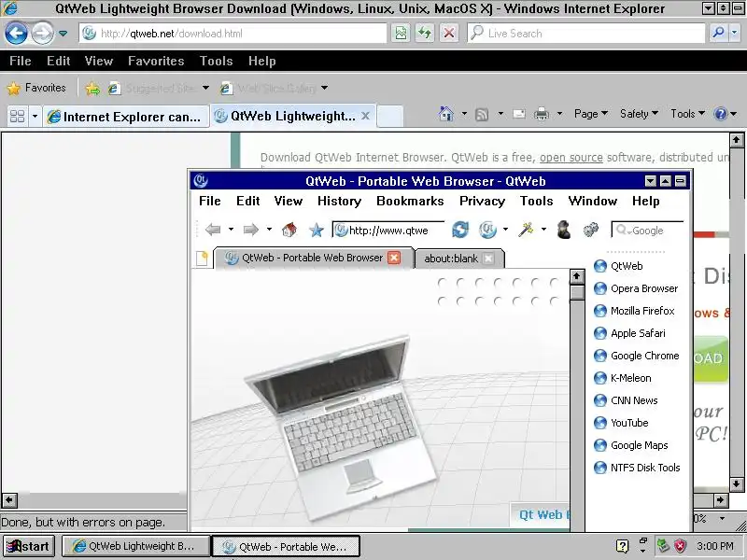Click IE Read Mail icon
This screenshot has height=560, width=747.
click(x=519, y=114)
